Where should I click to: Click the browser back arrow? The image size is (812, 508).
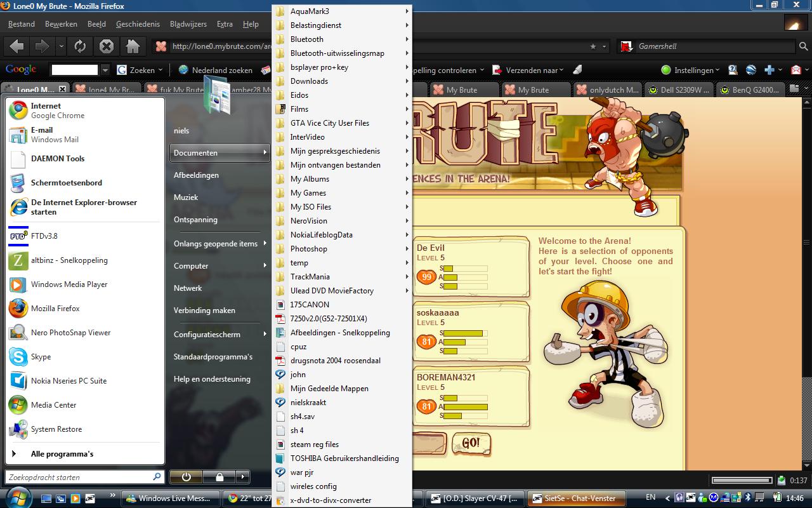pyautogui.click(x=17, y=46)
